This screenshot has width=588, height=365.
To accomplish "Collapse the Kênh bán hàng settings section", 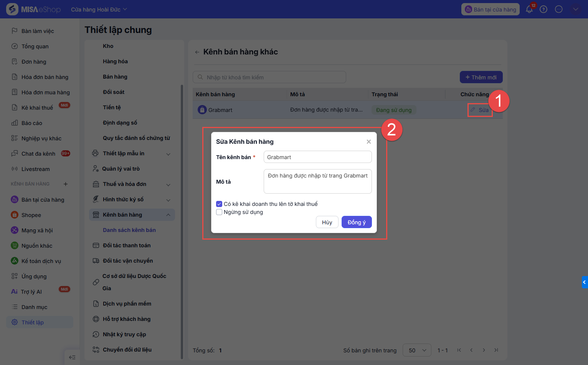I will [168, 215].
